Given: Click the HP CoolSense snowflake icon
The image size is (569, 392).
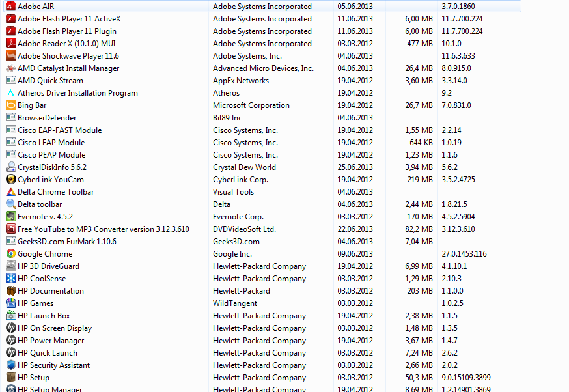Looking at the screenshot, I should click(x=11, y=279).
